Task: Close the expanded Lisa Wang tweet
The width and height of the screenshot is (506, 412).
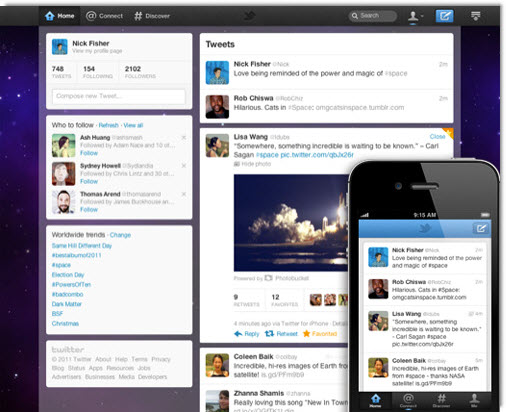Action: pos(437,136)
